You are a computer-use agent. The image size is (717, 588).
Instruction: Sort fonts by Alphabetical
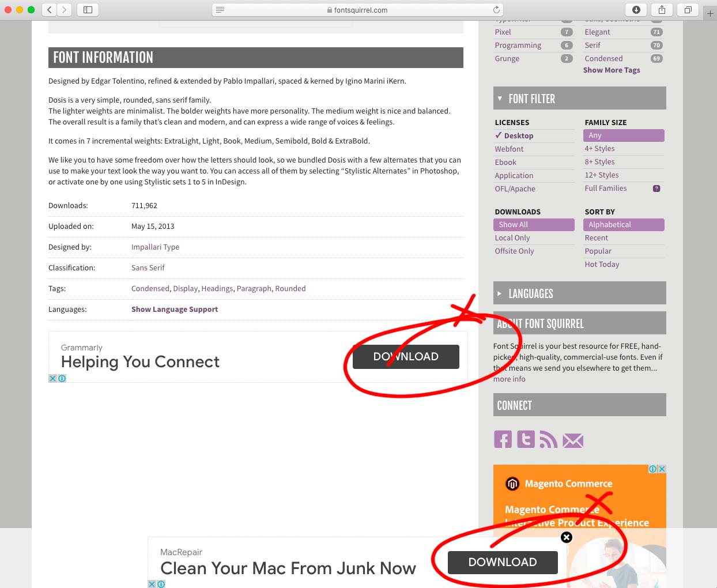click(624, 225)
